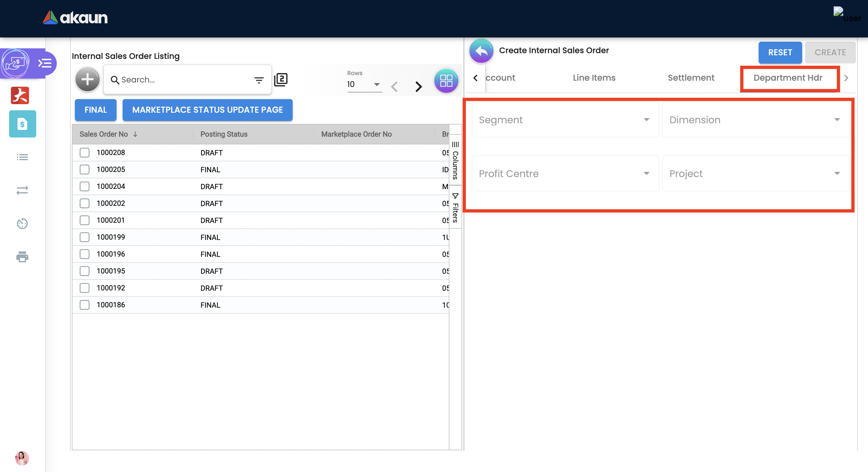This screenshot has height=472, width=868.
Task: Go to the next listing page
Action: tap(419, 87)
